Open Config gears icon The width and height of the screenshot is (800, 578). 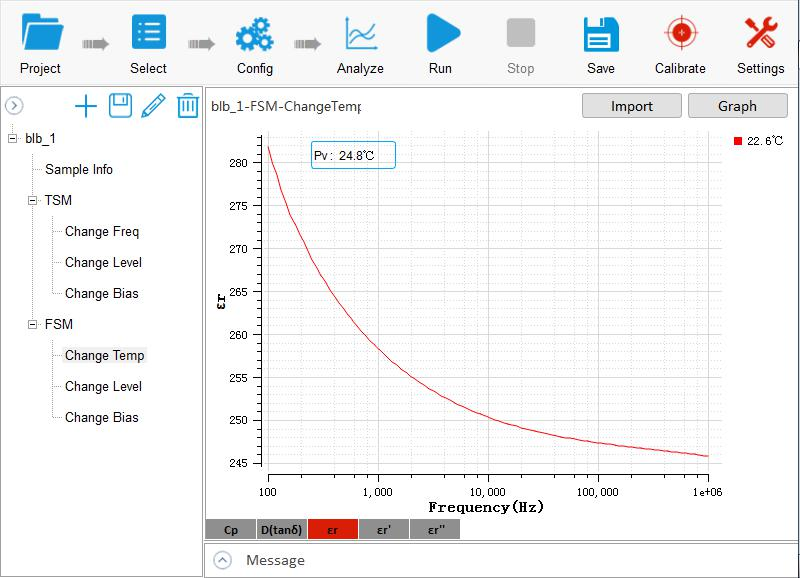click(254, 34)
